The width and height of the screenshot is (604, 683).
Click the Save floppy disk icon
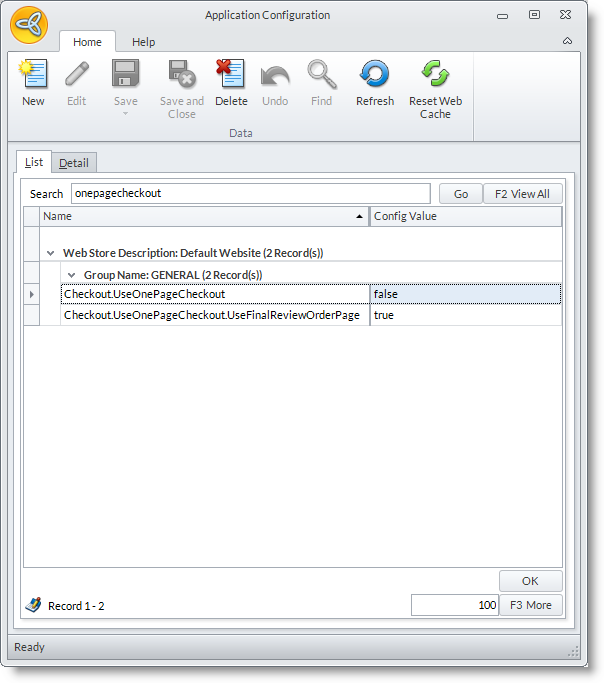(x=125, y=74)
